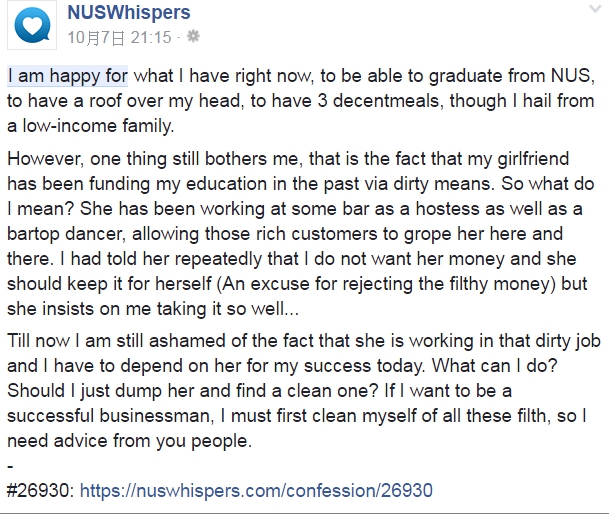Follow the nuswhispers.com/confession/26930 link
Screen dimensions: 609x514
click(256, 490)
